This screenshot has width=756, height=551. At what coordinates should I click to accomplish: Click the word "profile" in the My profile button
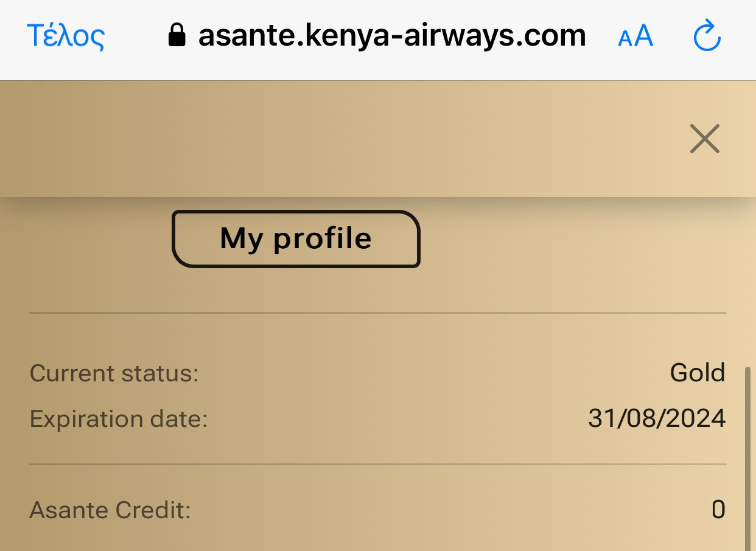click(x=323, y=238)
